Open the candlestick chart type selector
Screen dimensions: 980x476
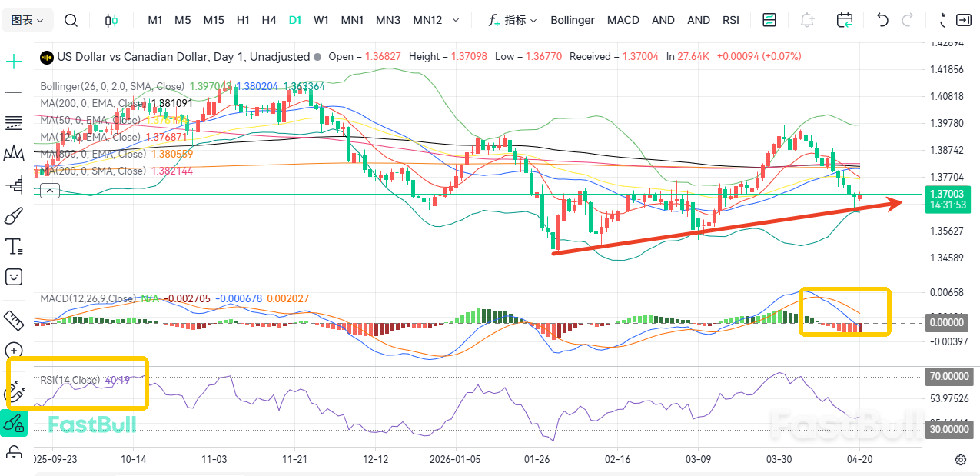(x=111, y=20)
